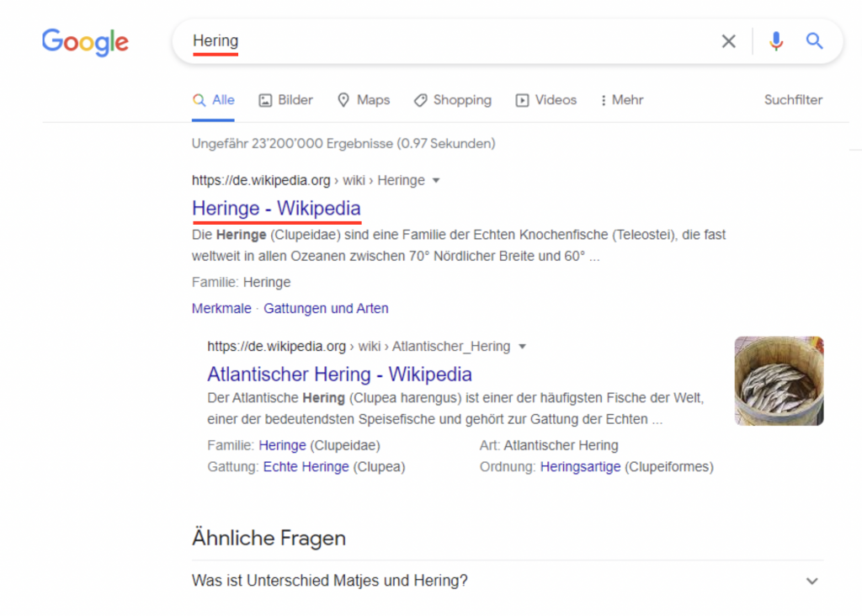Expand dropdown arrow next to wiki › Heringe URL

(x=436, y=180)
